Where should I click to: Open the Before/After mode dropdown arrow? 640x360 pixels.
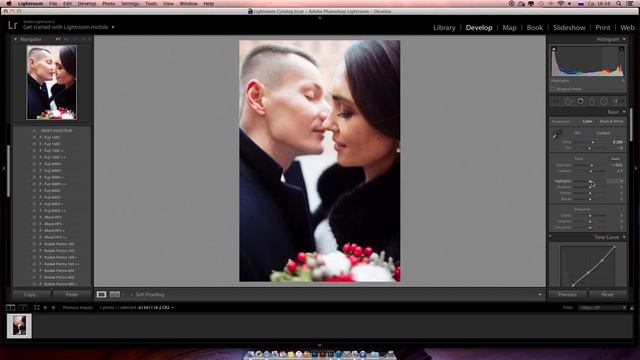(123, 294)
